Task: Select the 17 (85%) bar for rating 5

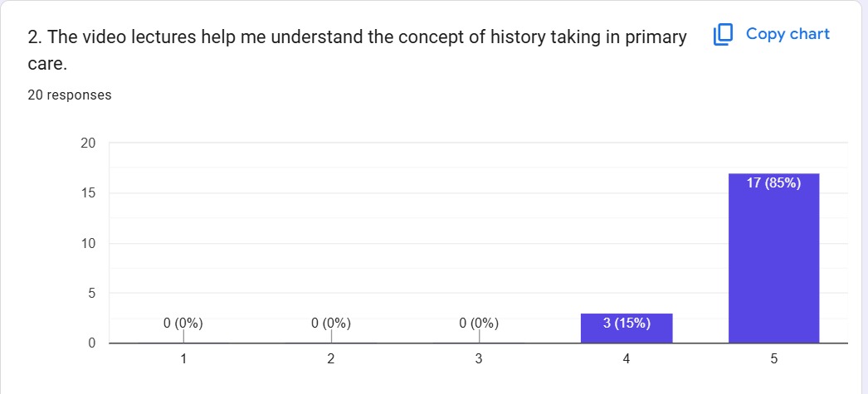Action: pos(774,259)
